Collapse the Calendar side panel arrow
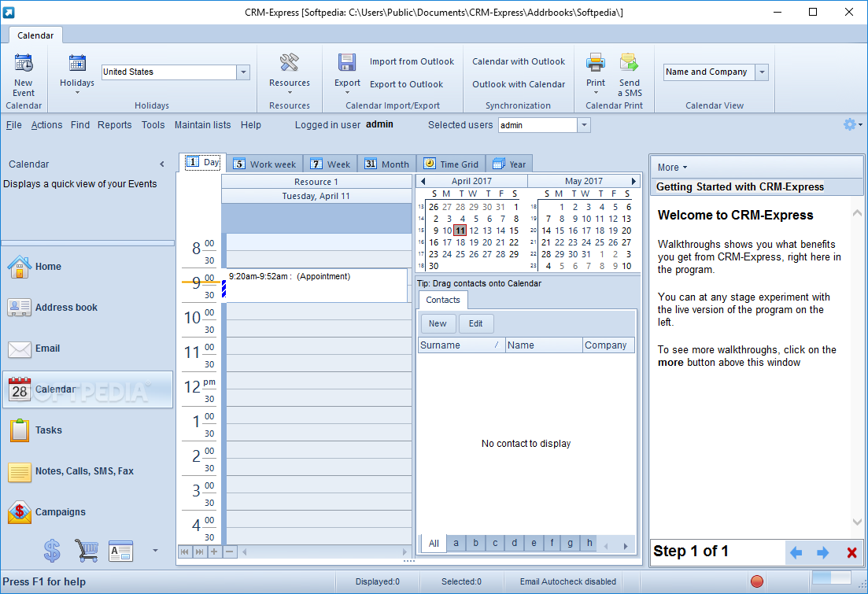 [x=162, y=164]
